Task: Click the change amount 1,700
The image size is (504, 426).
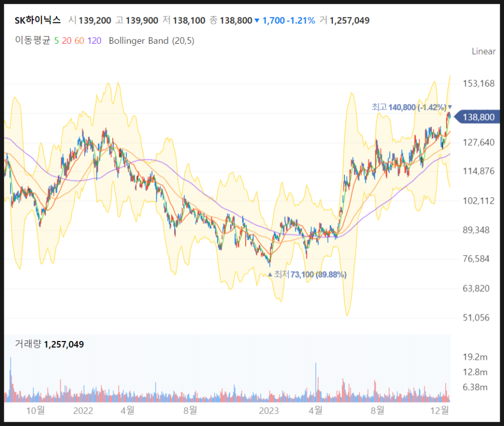Action: pos(273,20)
